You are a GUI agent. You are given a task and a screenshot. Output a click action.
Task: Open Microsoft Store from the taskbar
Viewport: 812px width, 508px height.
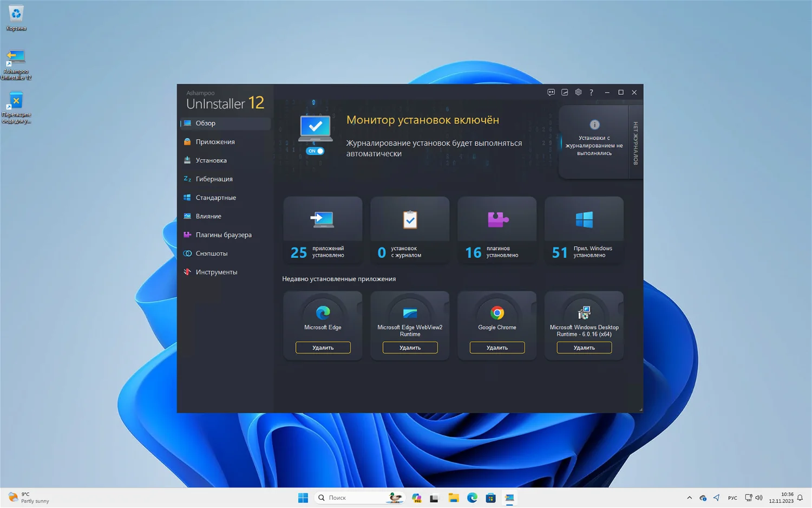(x=491, y=498)
